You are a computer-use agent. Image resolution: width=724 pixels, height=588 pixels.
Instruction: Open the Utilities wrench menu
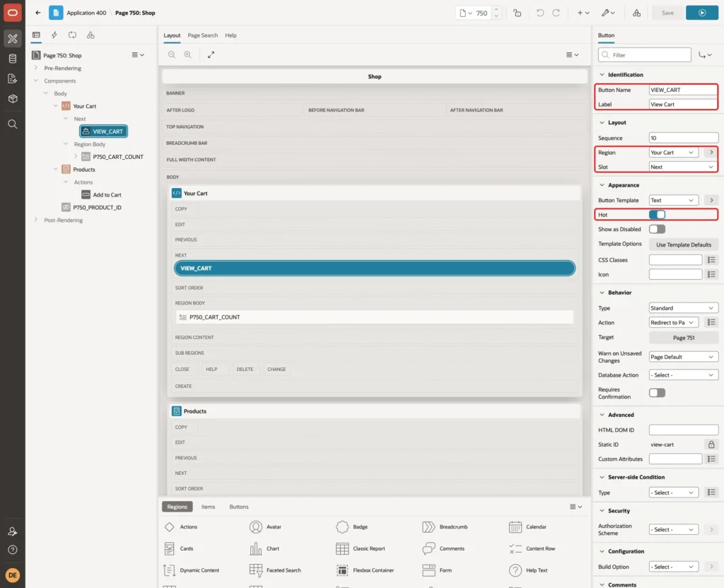608,13
